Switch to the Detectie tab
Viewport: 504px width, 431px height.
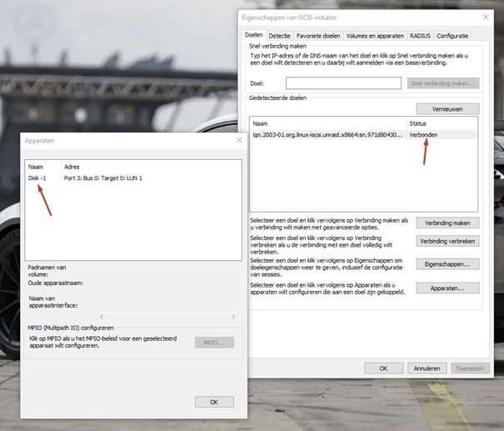[x=279, y=36]
